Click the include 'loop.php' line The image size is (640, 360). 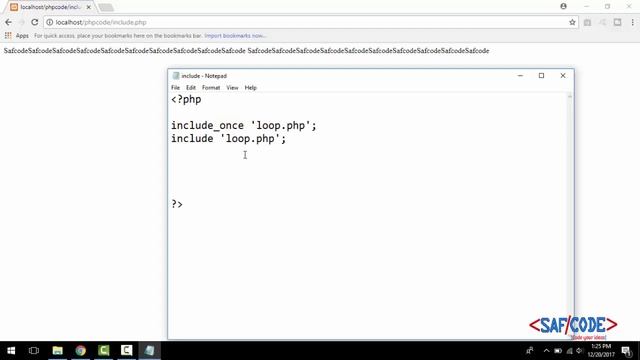click(229, 139)
